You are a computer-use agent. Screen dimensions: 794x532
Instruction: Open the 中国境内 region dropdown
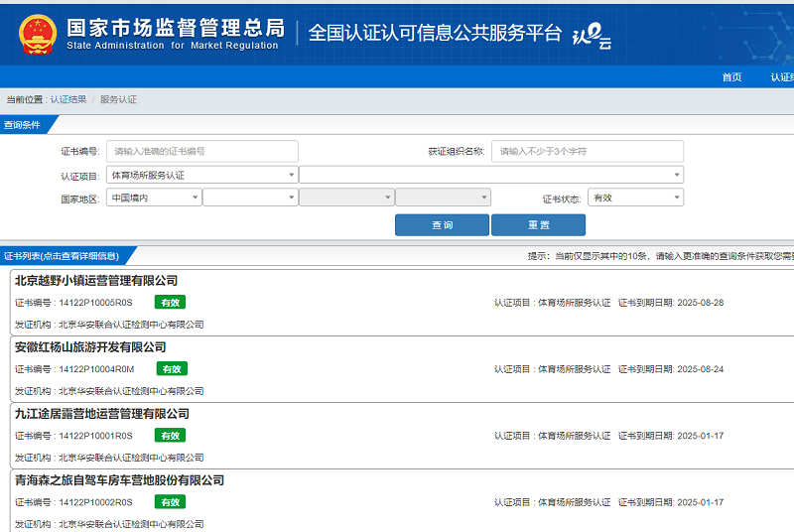154,198
